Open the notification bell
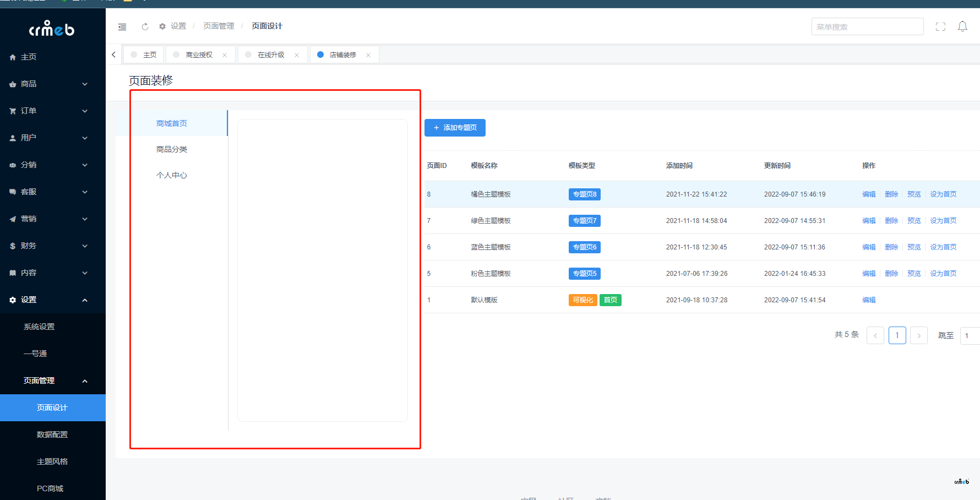The height and width of the screenshot is (500, 980). click(x=962, y=26)
